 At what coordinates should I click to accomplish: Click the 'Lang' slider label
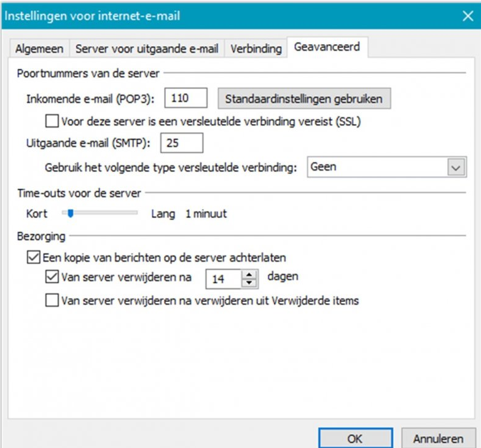pos(163,214)
